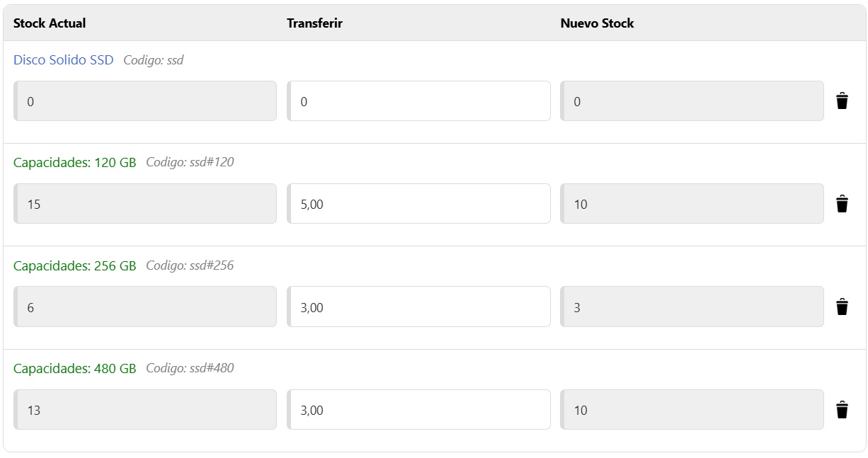Edit the transfer amount for 256 GB
Viewport: 868px width, 458px height.
click(418, 307)
